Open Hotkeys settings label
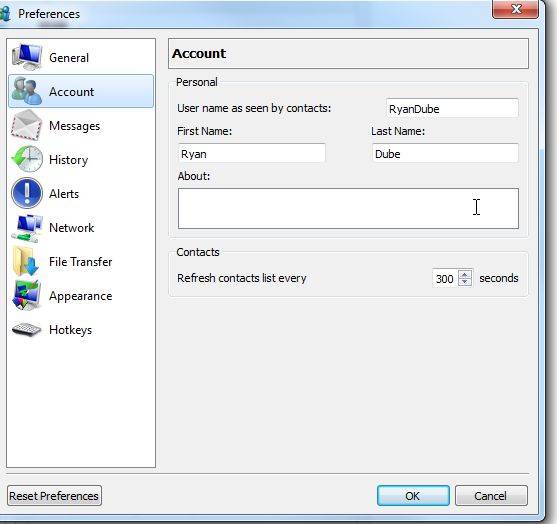 [71, 330]
